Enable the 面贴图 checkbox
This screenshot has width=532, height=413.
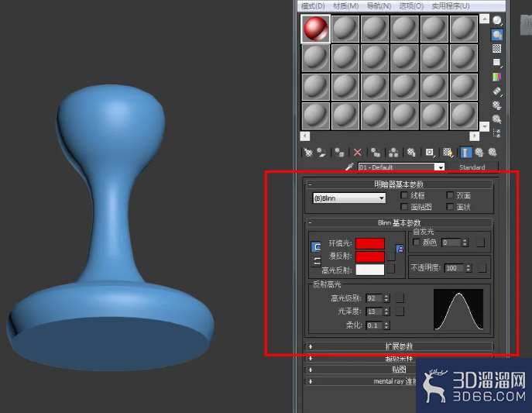403,206
